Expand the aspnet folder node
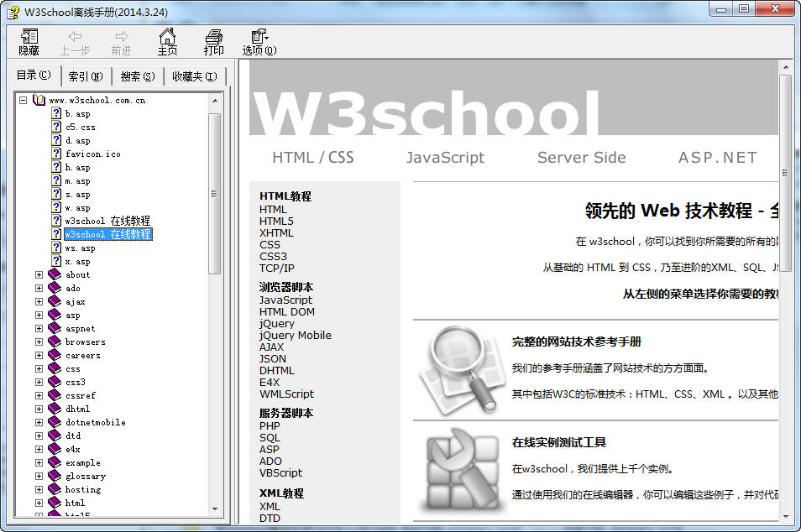This screenshot has height=532, width=801. (x=39, y=328)
